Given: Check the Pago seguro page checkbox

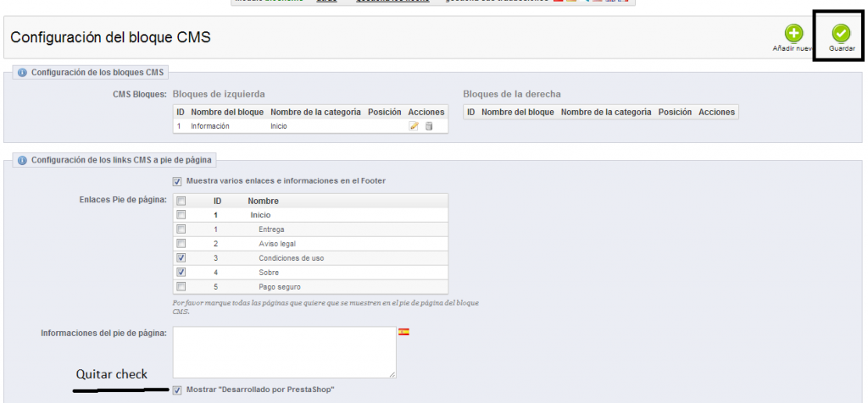Looking at the screenshot, I should pyautogui.click(x=181, y=286).
